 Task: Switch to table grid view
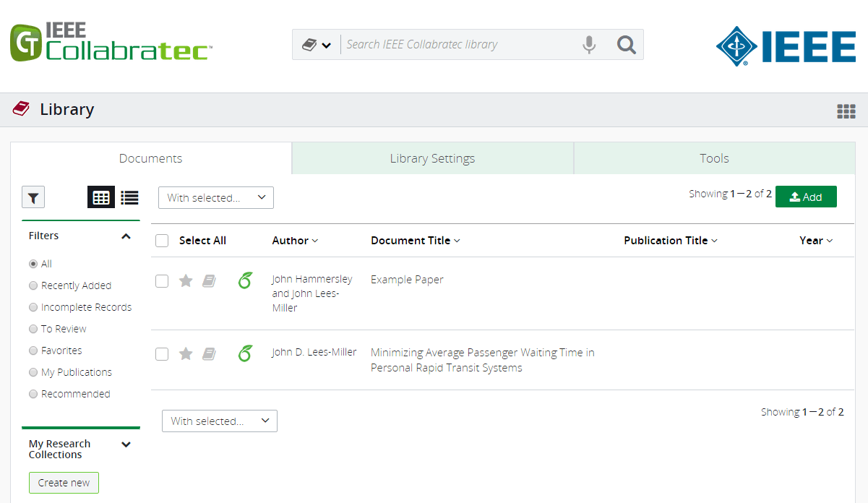pos(101,197)
